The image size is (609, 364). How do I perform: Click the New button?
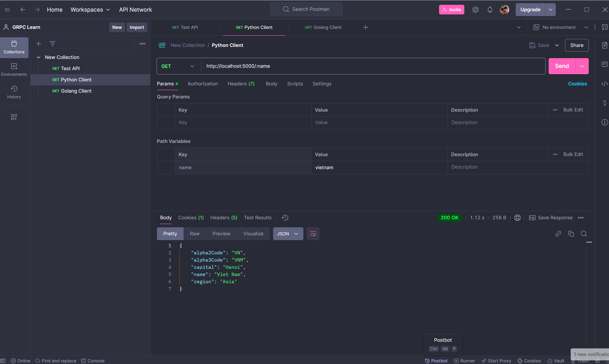click(117, 27)
